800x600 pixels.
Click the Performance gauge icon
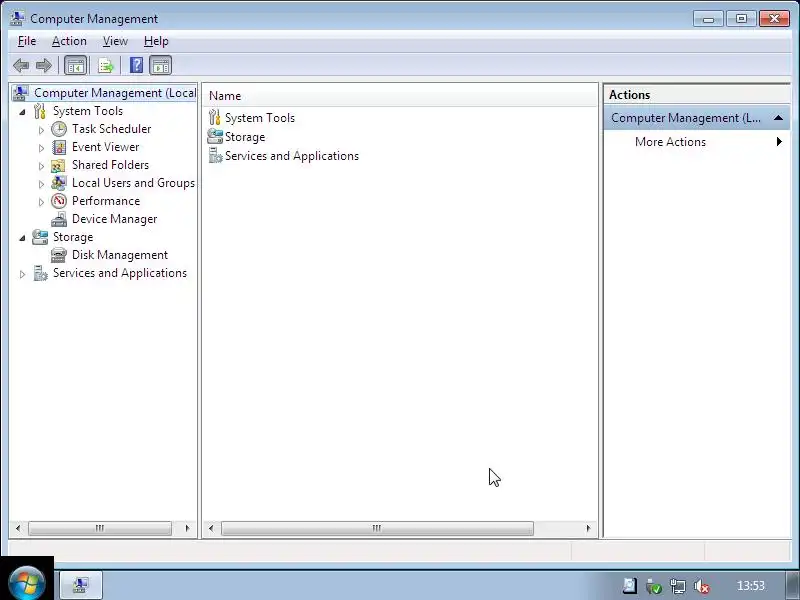[59, 201]
